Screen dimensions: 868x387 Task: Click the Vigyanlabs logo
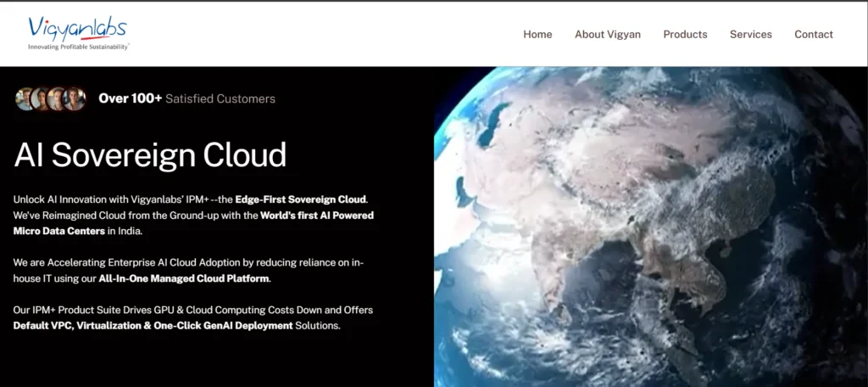pyautogui.click(x=78, y=33)
